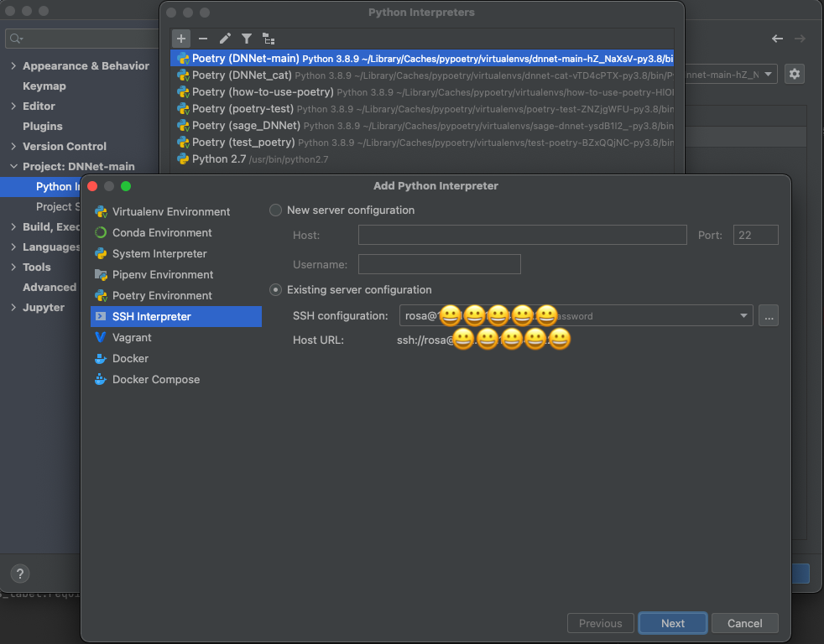Collapse Project: DNNet-main section
Image resolution: width=824 pixels, height=644 pixels.
click(x=13, y=167)
